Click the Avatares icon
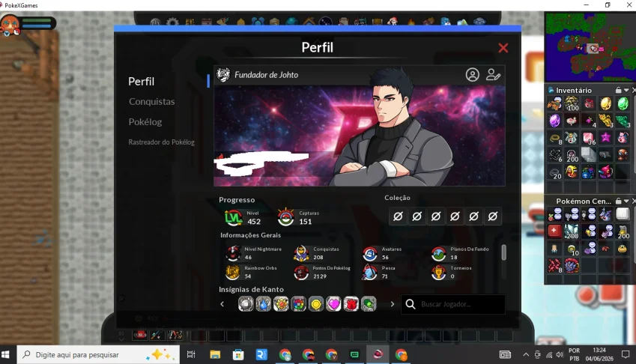Image resolution: width=636 pixels, height=364 pixels. click(369, 253)
